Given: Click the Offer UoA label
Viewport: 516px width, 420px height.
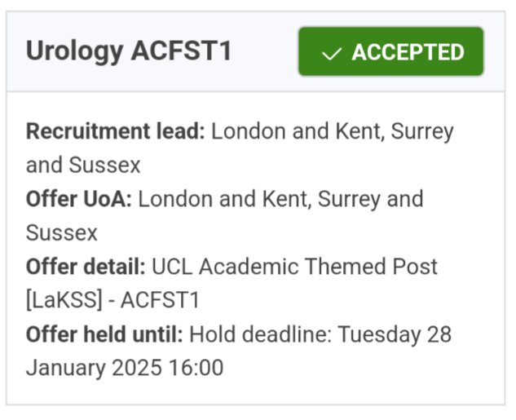Looking at the screenshot, I should point(78,199).
